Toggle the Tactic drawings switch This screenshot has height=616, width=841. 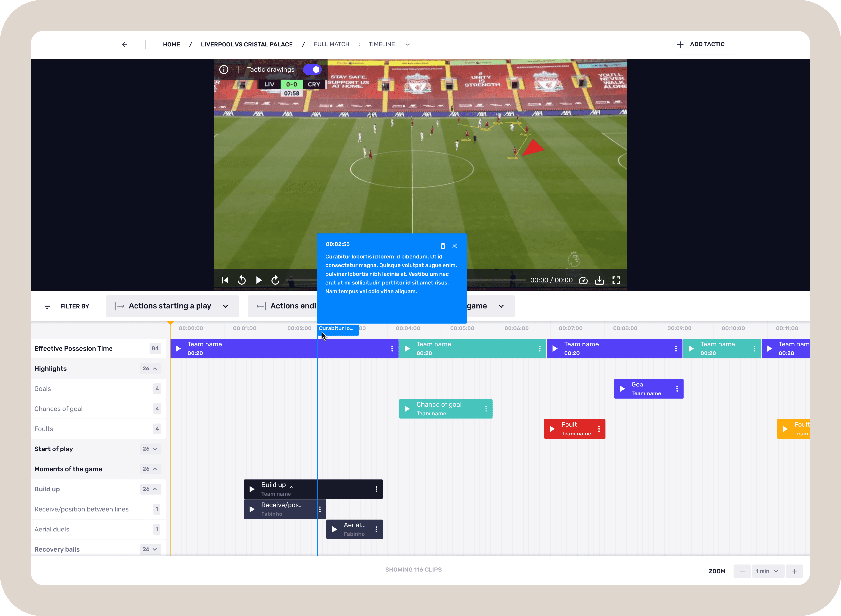point(312,69)
